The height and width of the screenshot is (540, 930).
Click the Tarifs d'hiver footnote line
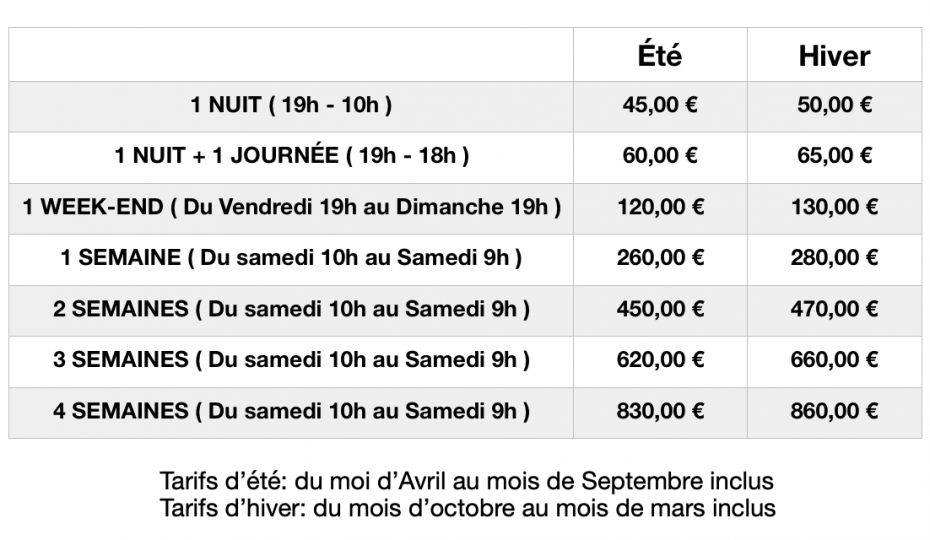[x=466, y=507]
